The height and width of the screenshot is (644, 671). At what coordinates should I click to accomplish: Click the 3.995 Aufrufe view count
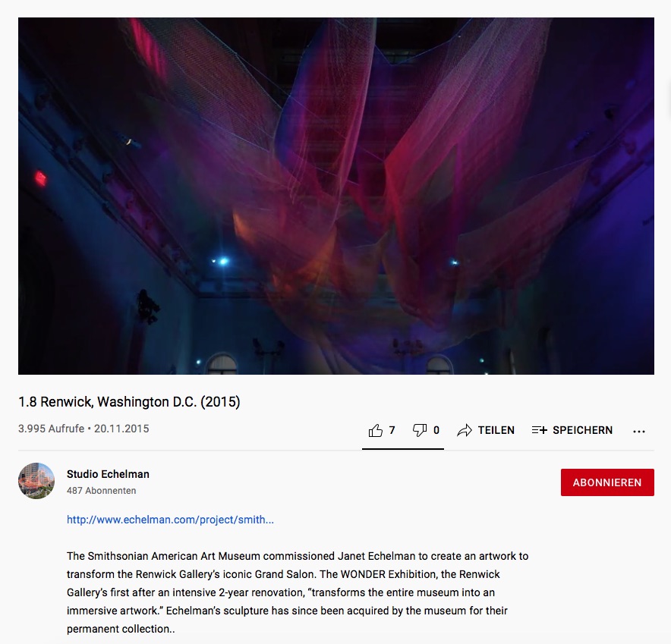pos(51,429)
